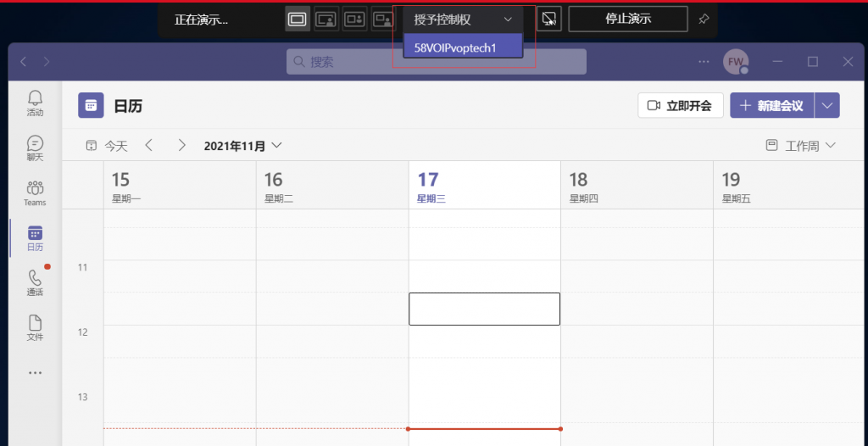Screen dimensions: 868x446
Task: Go to next week arrow
Action: point(181,146)
